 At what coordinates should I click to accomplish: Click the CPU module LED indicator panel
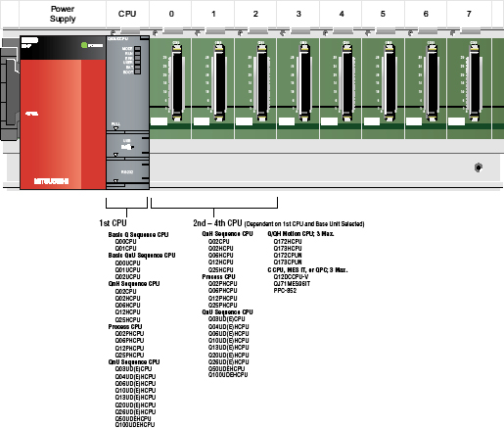(137, 60)
